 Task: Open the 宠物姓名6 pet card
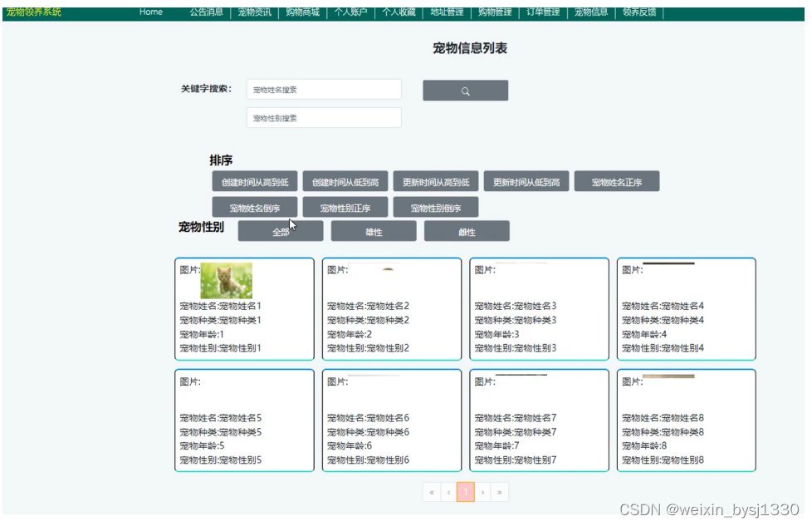392,420
